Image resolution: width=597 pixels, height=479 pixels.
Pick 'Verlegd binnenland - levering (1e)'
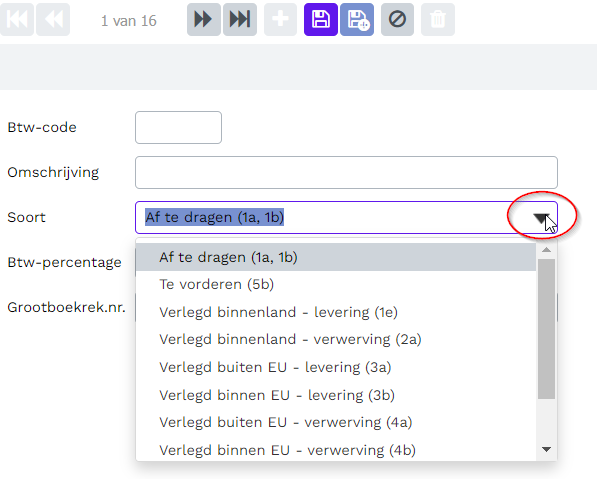pos(336,312)
